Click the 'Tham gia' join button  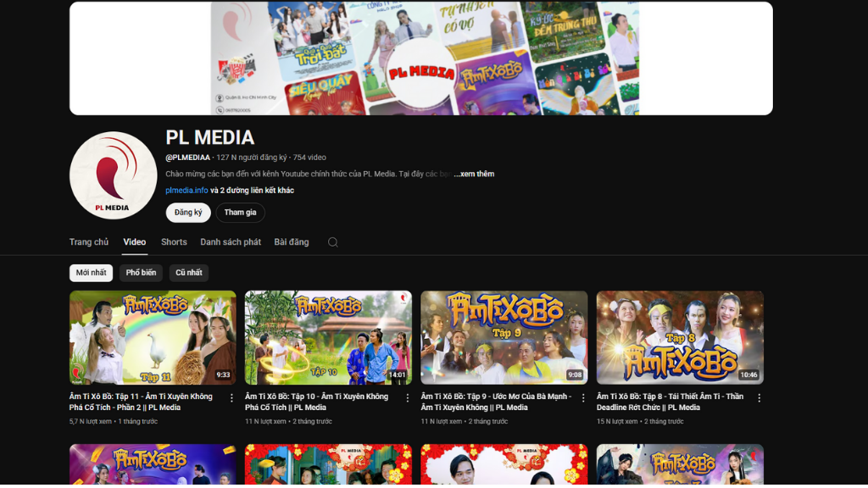click(240, 213)
